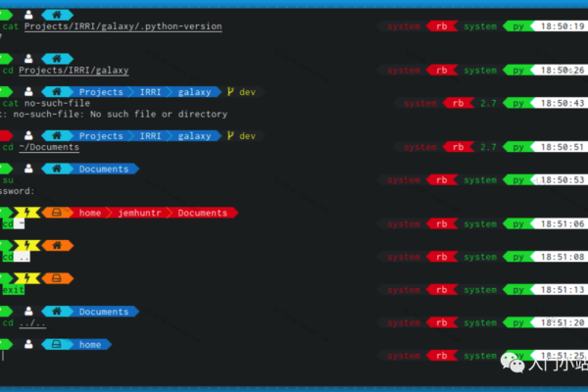Click the orange home icon above cd ..
Image resolution: width=588 pixels, height=392 pixels.
pos(58,245)
